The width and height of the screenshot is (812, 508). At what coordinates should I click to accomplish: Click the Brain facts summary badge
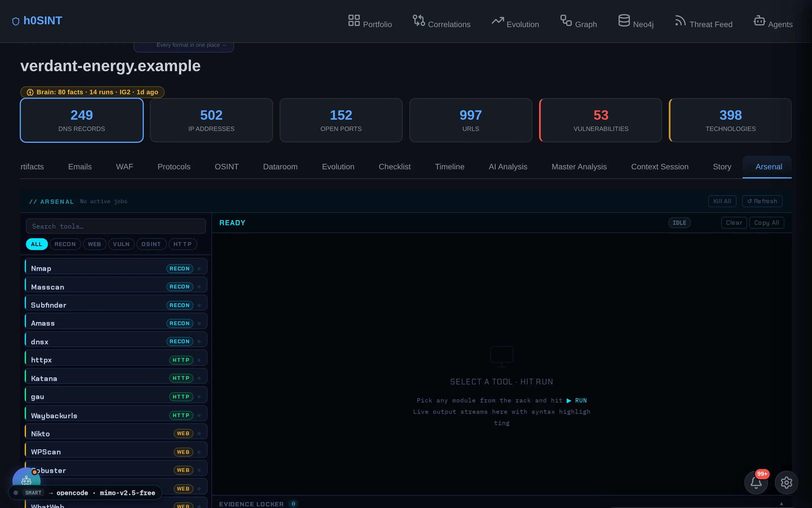click(92, 92)
